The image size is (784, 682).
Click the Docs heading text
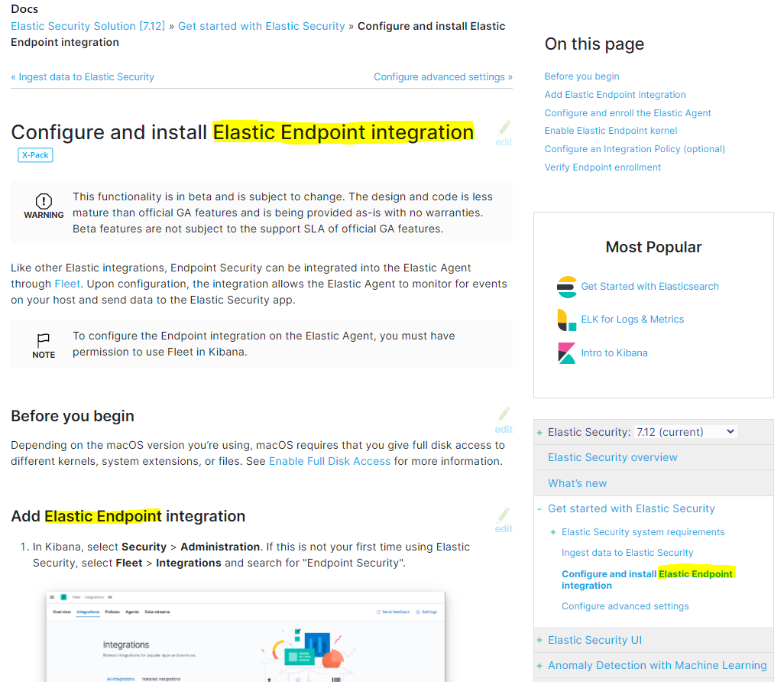(24, 9)
